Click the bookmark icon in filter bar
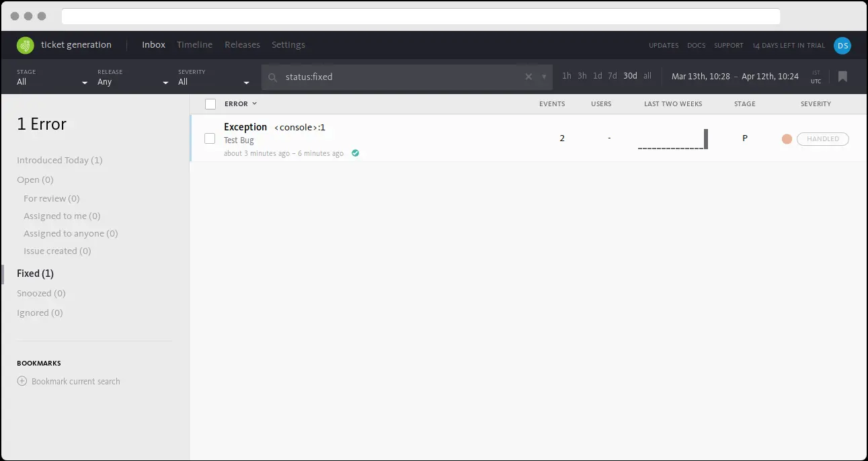 click(x=842, y=77)
